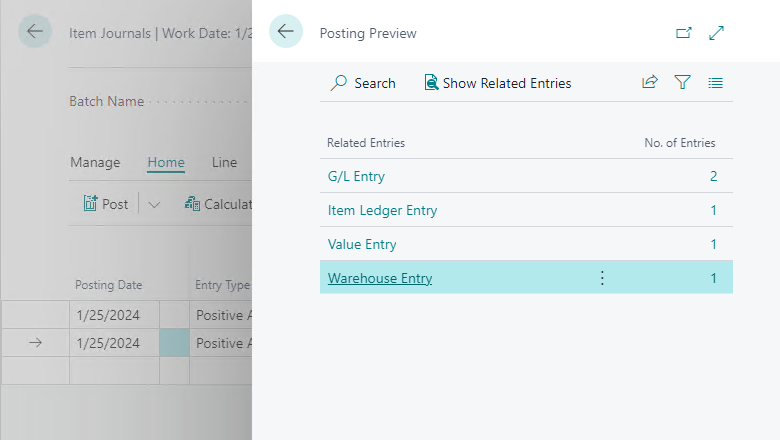
Task: Expand the Posting Preview page to full size
Action: coord(716,33)
